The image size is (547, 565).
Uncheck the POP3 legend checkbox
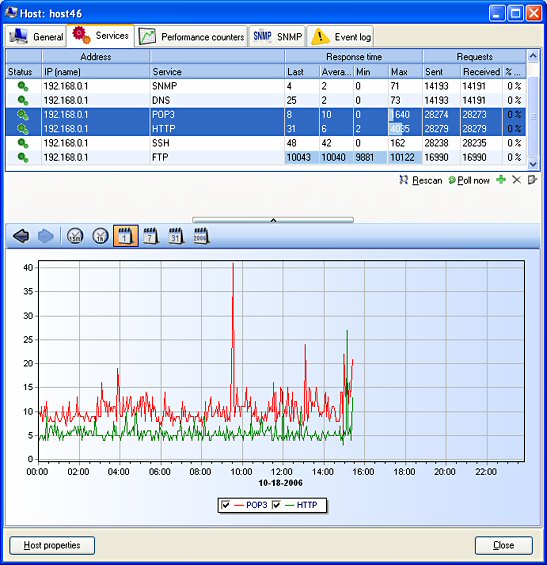click(226, 505)
